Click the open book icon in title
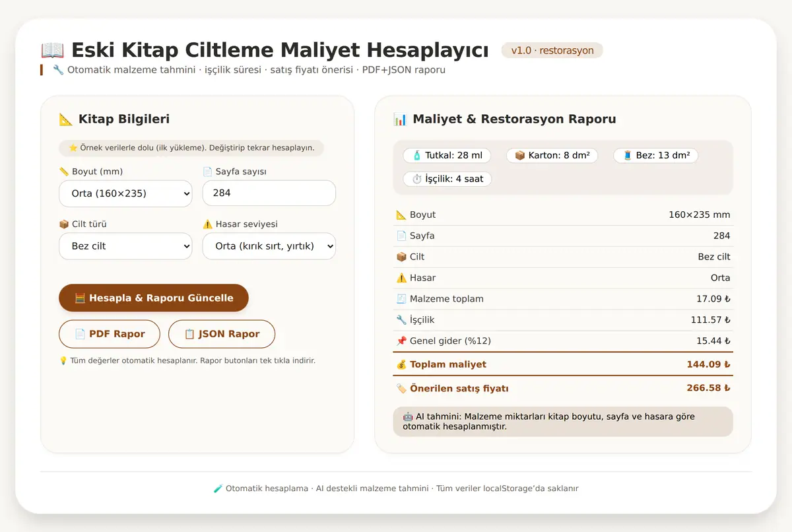Viewport: 792px width, 532px height. tap(52, 50)
